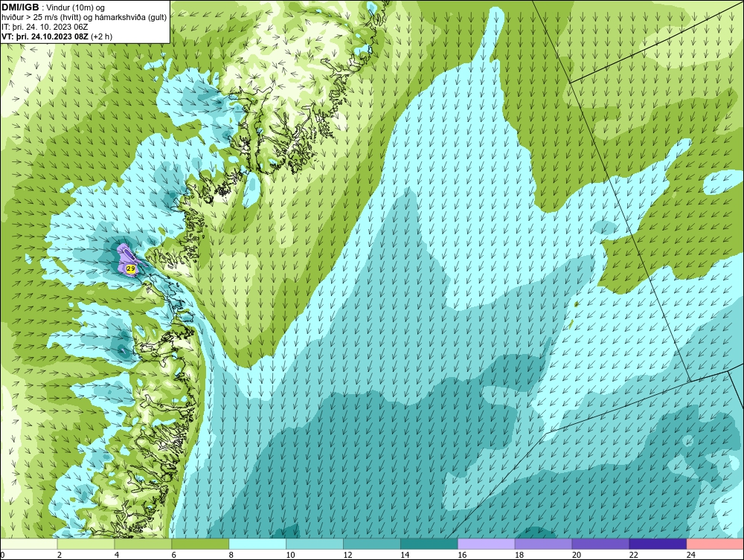
Task: Click the legend scale number 8
Action: 231,555
